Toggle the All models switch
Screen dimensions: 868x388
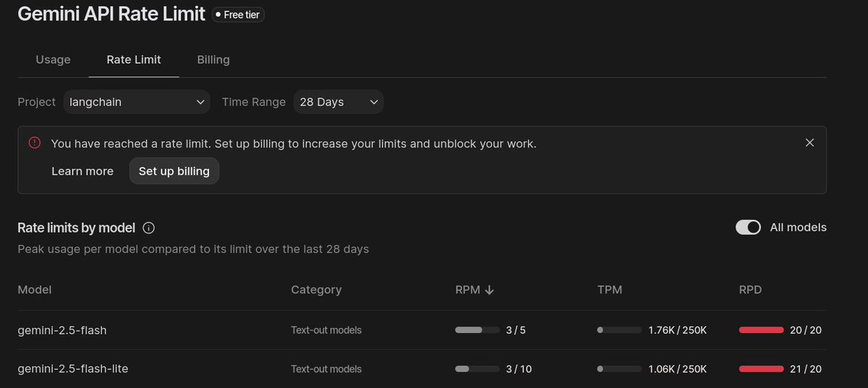click(x=748, y=228)
